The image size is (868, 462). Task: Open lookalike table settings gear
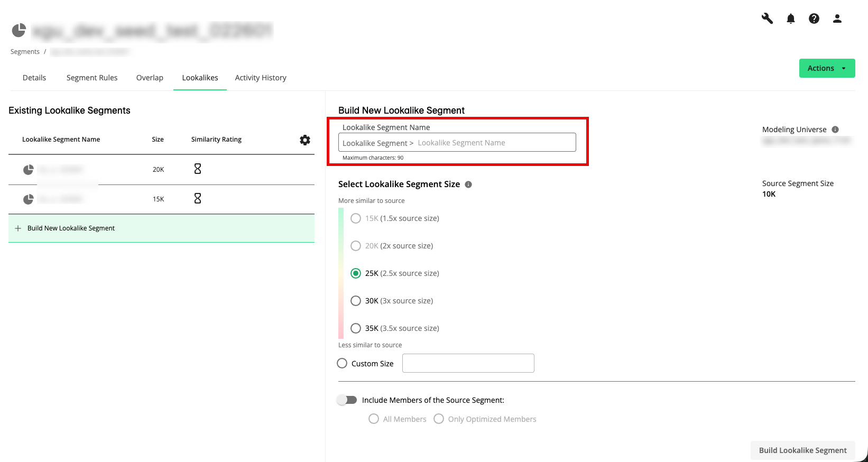pyautogui.click(x=305, y=140)
